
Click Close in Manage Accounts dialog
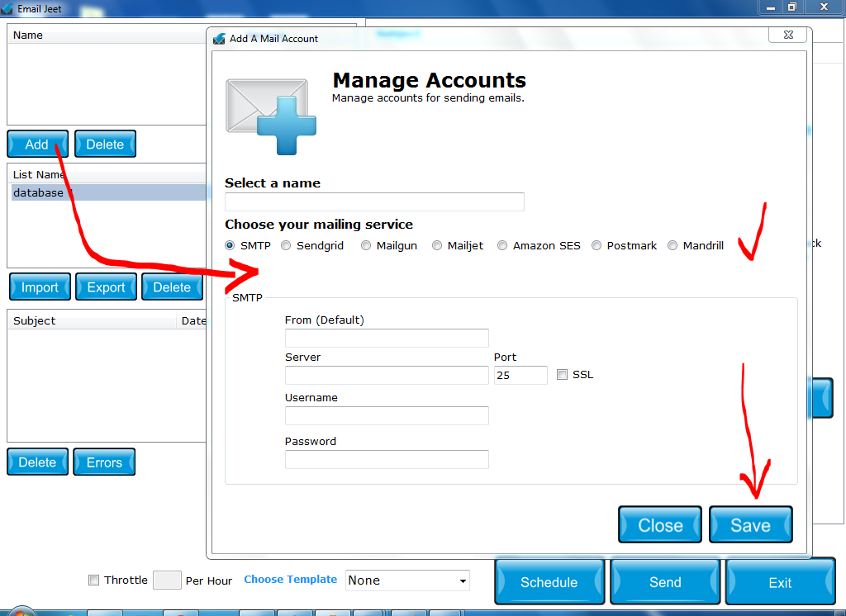(660, 525)
